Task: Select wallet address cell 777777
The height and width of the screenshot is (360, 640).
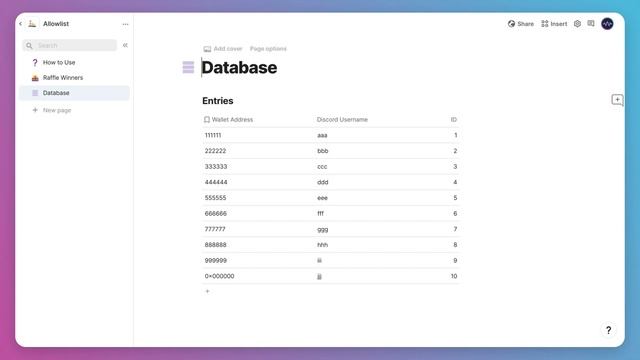Action: coord(215,229)
